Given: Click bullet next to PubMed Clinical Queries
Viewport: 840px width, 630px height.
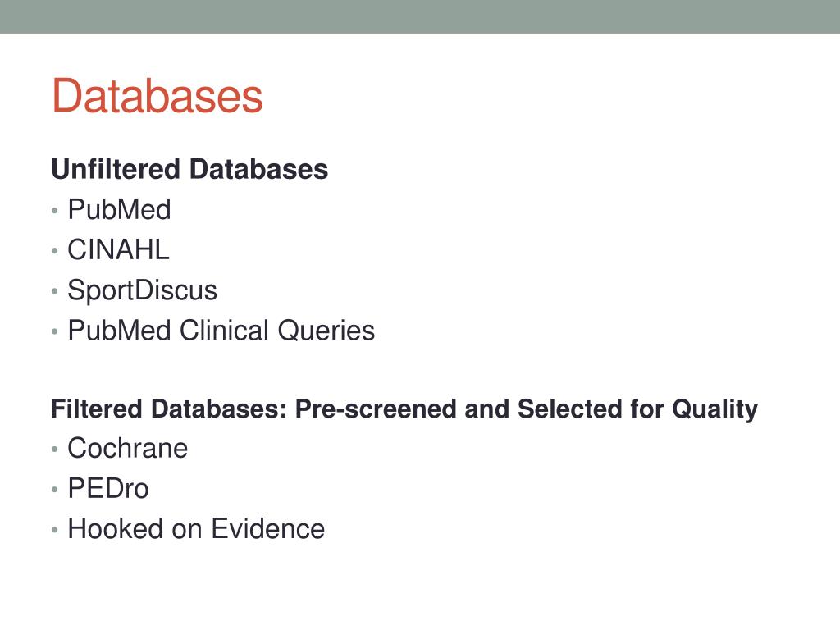Looking at the screenshot, I should tap(55, 331).
